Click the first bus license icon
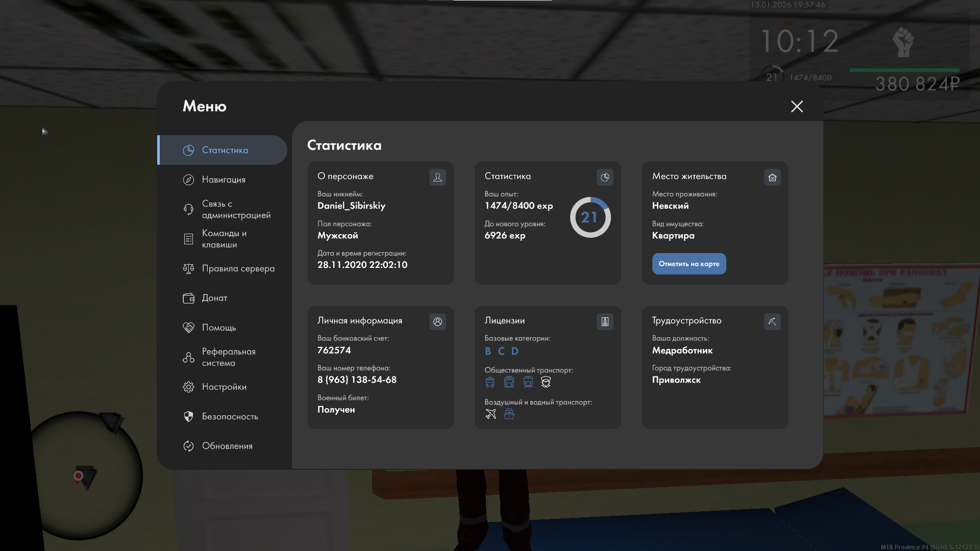 tap(490, 382)
